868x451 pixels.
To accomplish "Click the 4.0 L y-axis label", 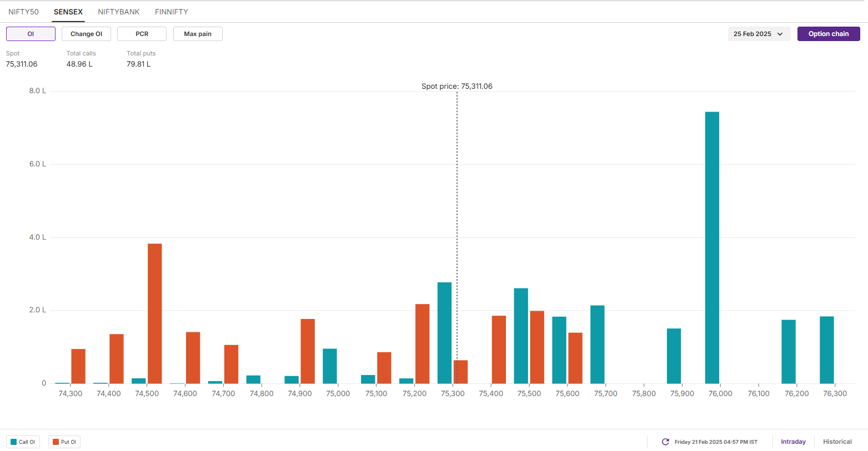I will (x=38, y=237).
